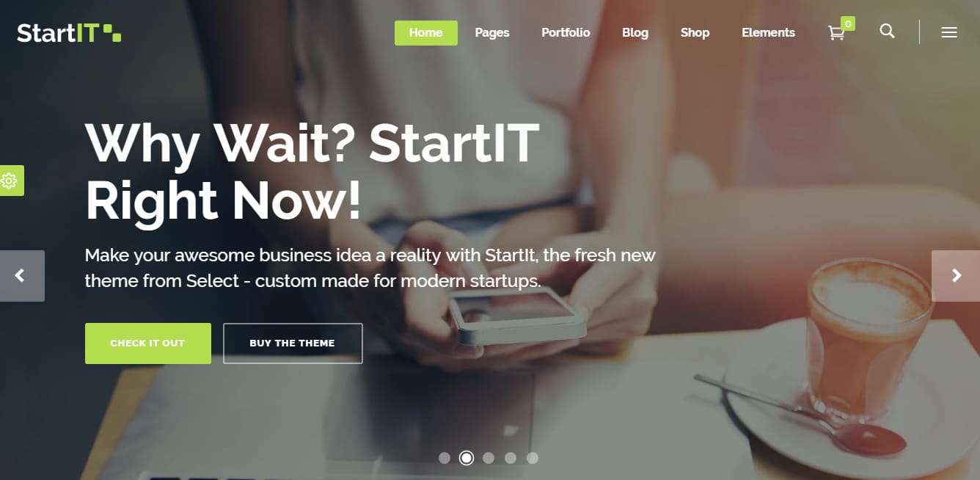Select the fourth slider dot

click(x=511, y=458)
